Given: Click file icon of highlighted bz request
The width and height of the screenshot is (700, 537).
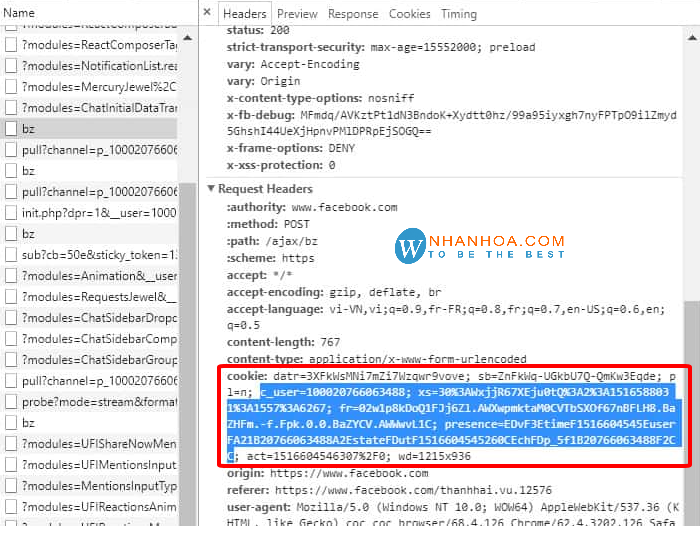Looking at the screenshot, I should [x=11, y=129].
